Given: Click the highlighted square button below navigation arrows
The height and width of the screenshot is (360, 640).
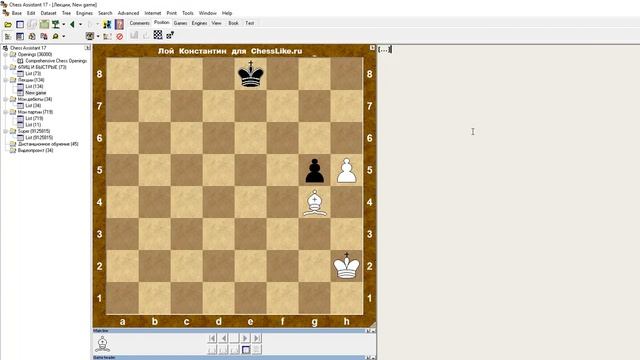Looking at the screenshot, I should [246, 349].
